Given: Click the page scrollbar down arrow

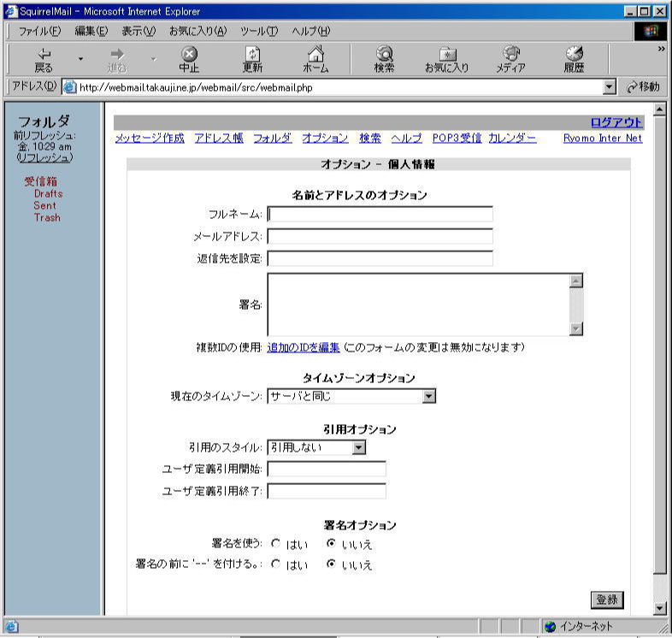Looking at the screenshot, I should pyautogui.click(x=659, y=607).
